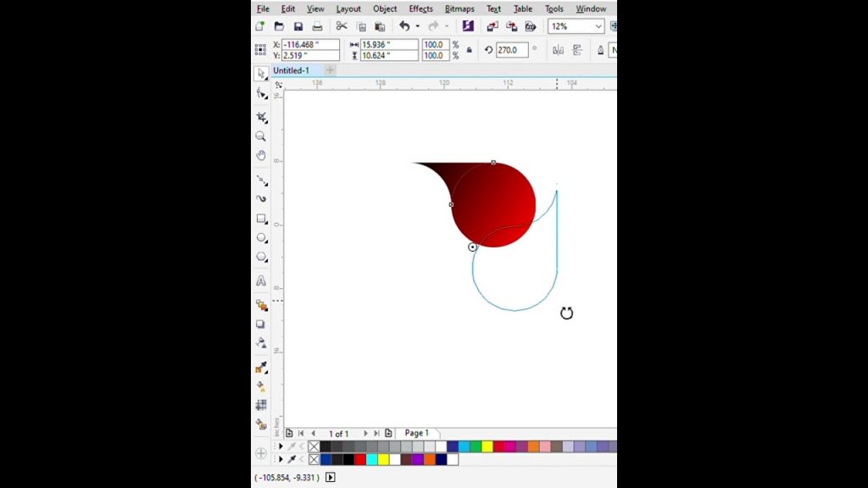Toggle the lock ratio padlock on the property bar
Image resolution: width=868 pixels, height=488 pixels.
468,48
